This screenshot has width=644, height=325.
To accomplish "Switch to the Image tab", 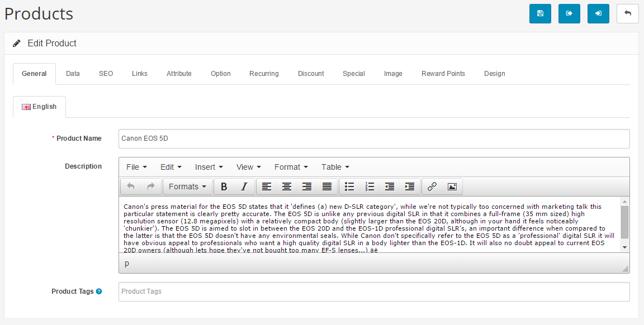I will click(x=393, y=74).
